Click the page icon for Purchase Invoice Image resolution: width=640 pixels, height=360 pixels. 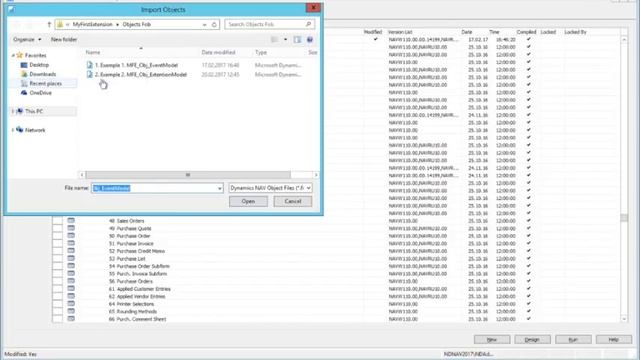pyautogui.click(x=71, y=243)
